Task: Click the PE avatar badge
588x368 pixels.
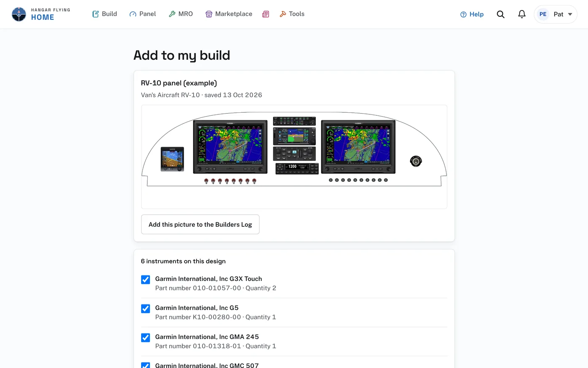Action: point(543,14)
